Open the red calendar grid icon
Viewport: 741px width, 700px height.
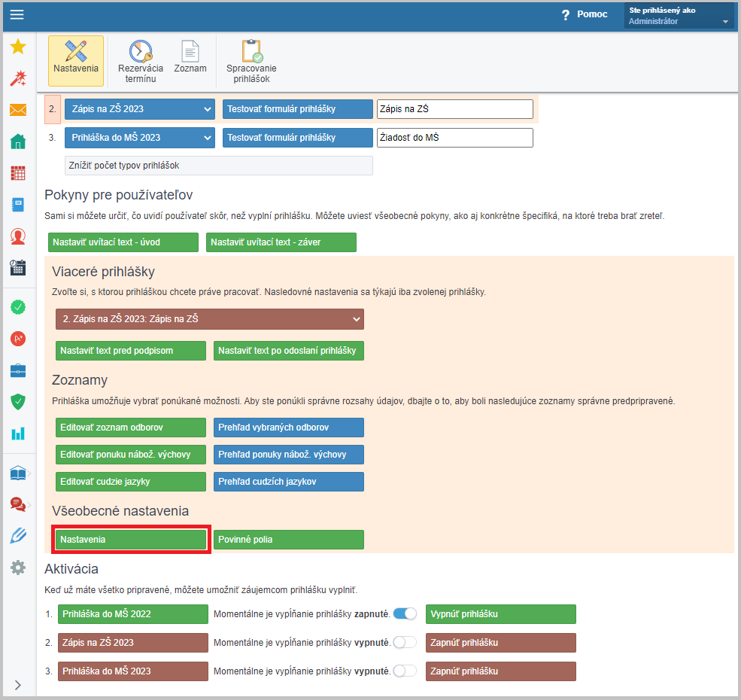(18, 173)
